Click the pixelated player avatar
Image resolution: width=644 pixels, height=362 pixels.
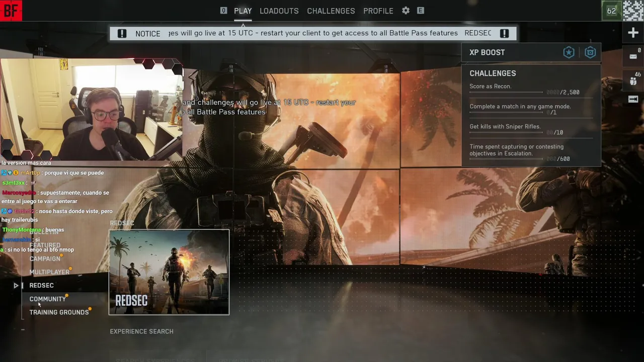coord(633,11)
